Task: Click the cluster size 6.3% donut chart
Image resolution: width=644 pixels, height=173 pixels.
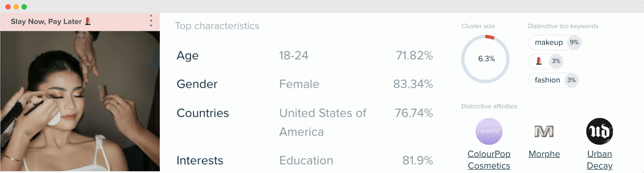Action: [x=485, y=59]
